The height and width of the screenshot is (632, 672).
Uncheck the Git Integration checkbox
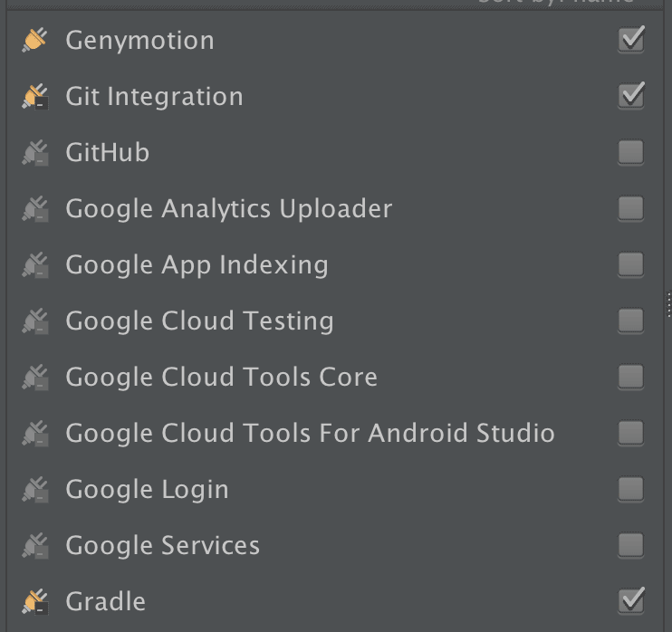(x=631, y=96)
